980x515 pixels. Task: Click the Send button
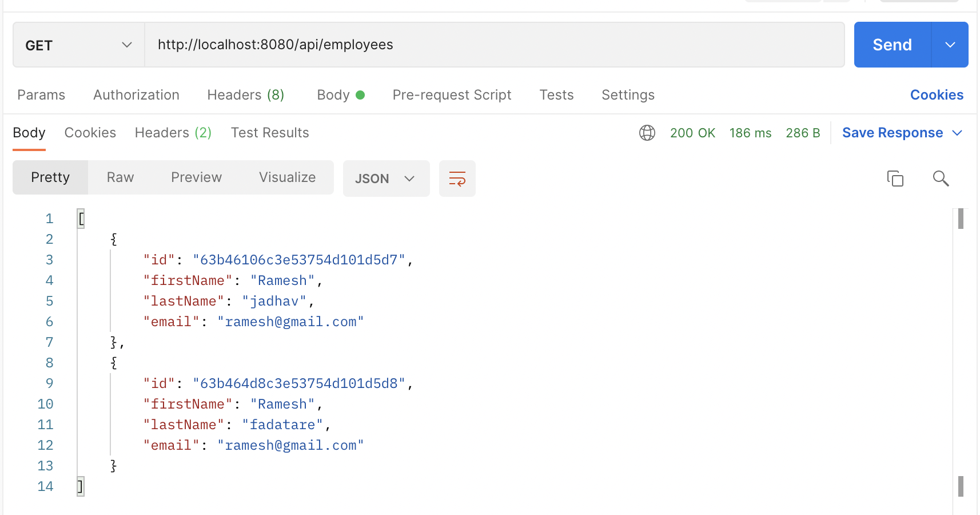click(x=892, y=45)
